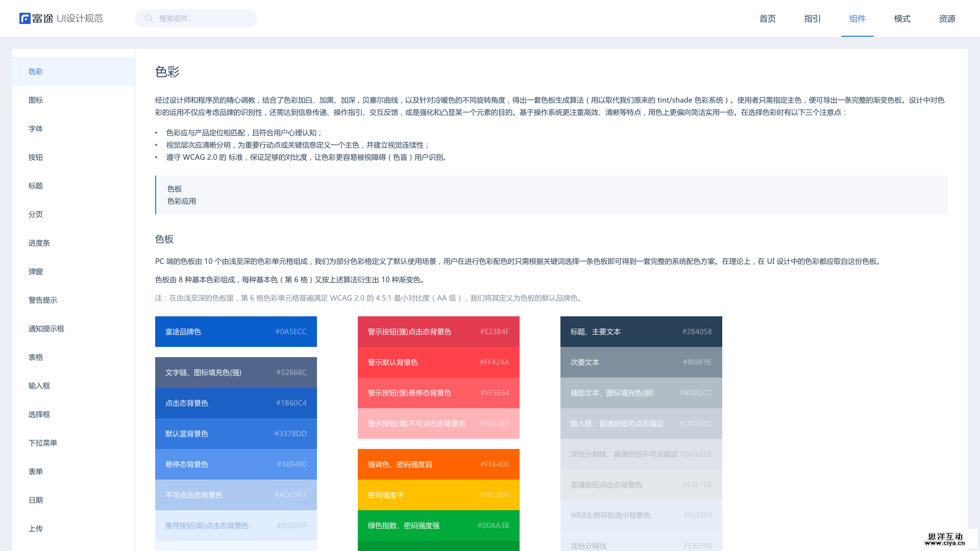
Task: Select 按钮 in the left sidebar
Action: (x=36, y=157)
